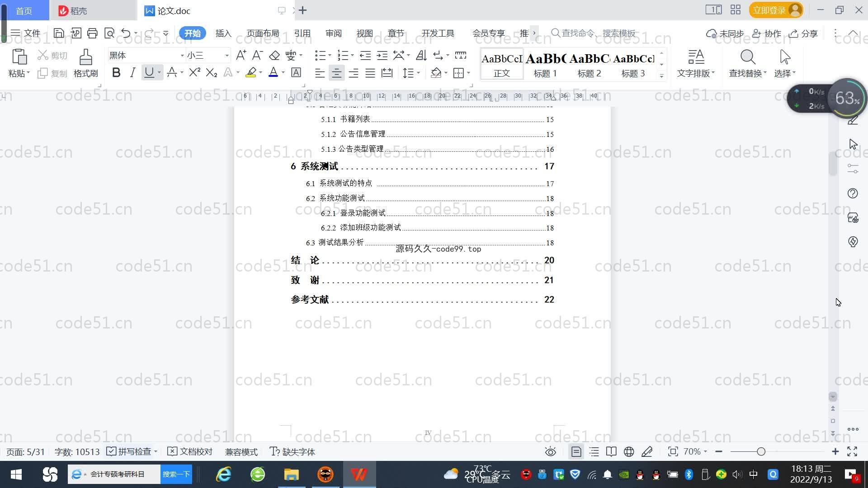Viewport: 868px width, 488px height.
Task: Switch to web layout globe view icon
Action: [x=629, y=451]
